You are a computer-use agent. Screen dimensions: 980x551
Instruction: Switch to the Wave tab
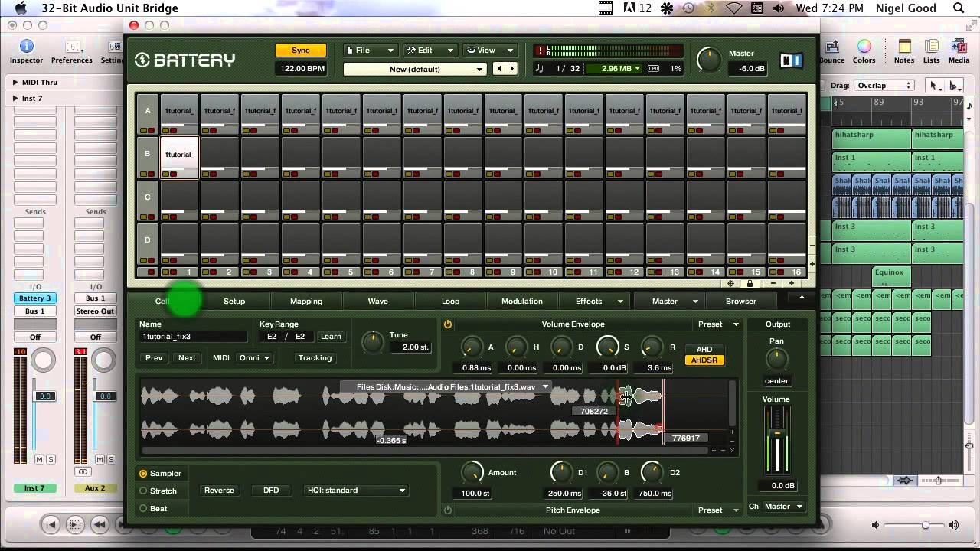[x=378, y=302]
